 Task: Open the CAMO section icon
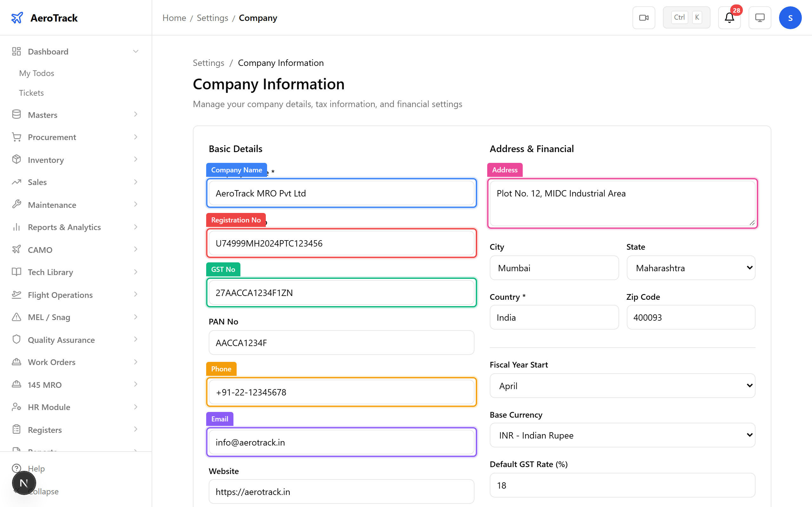16,249
